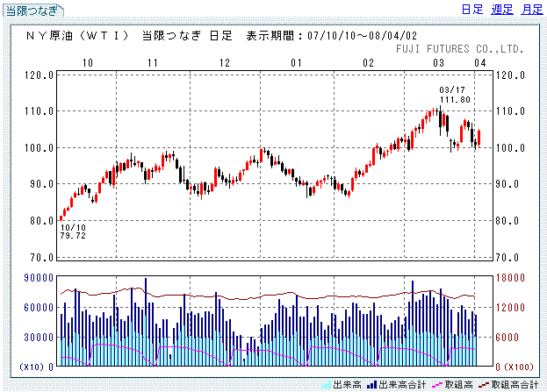Click month label 02 on time axis
The width and height of the screenshot is (547, 392).
pyautogui.click(x=368, y=63)
